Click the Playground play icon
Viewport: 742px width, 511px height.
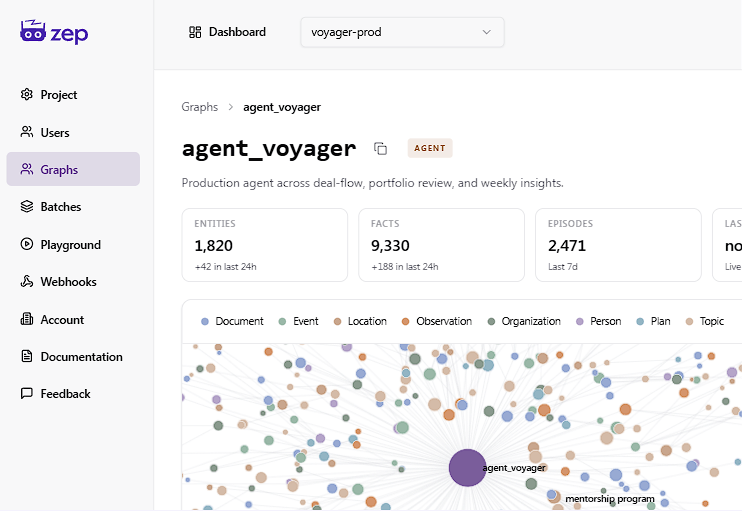[x=27, y=244]
